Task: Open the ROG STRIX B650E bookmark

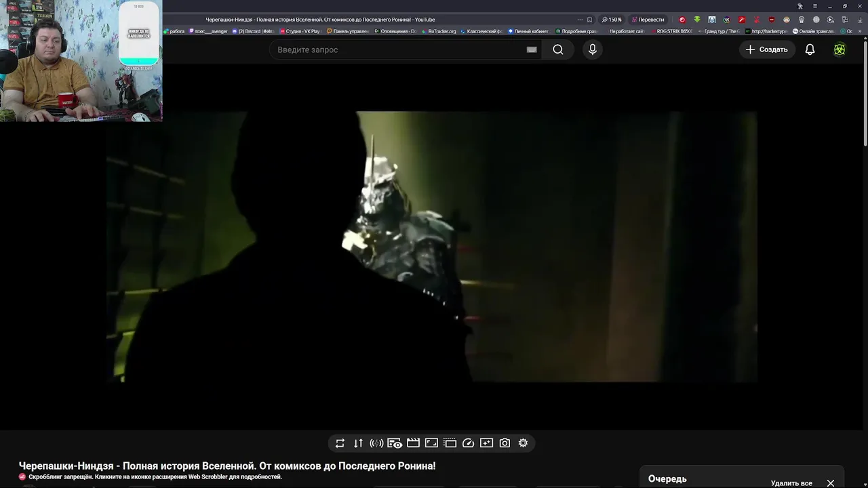Action: (671, 31)
